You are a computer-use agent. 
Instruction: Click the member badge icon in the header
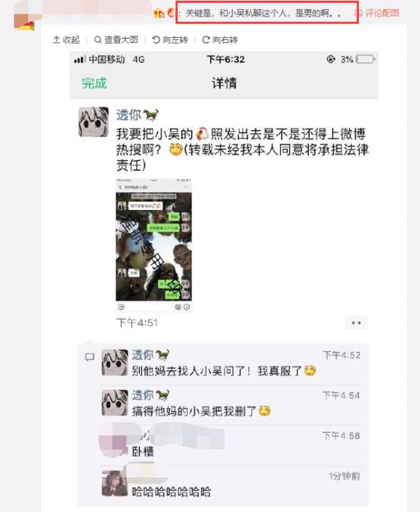pos(159,13)
